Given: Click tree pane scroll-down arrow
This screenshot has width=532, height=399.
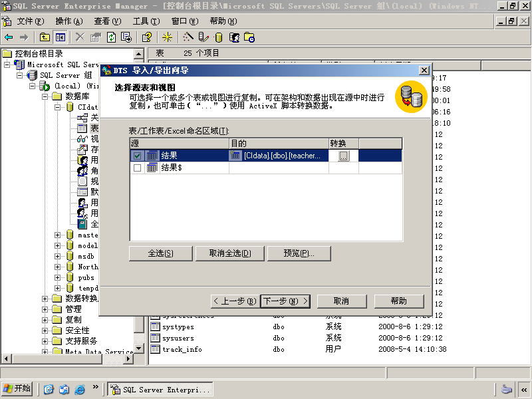Looking at the screenshot, I should coord(139,348).
